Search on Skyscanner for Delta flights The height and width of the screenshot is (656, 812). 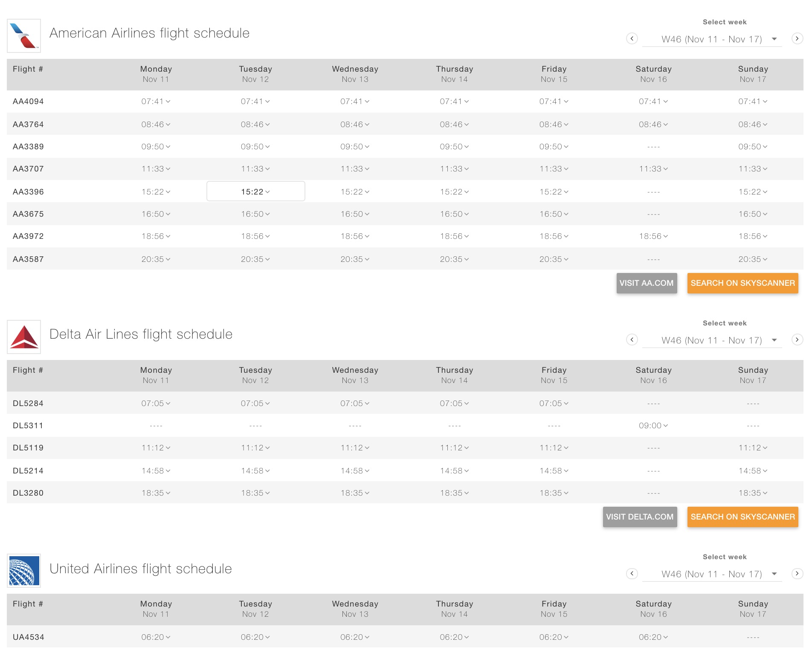coord(742,517)
